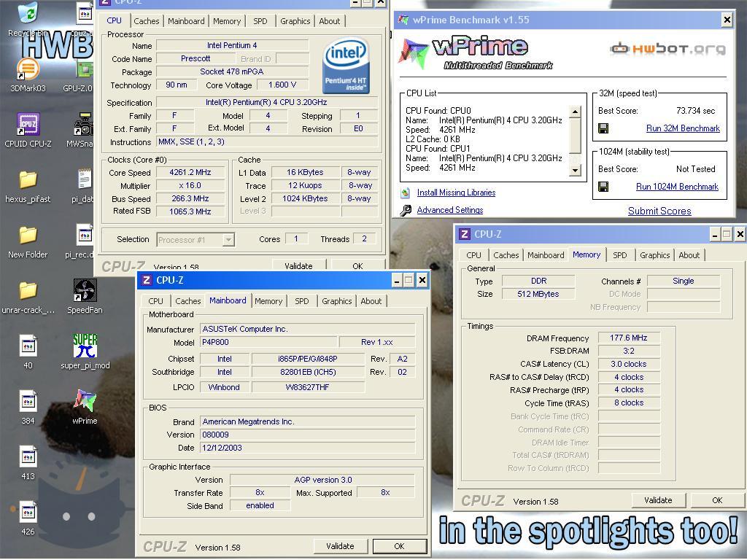Click the Level 2 cache 1024 KBytes value
The width and height of the screenshot is (747, 560).
[x=305, y=198]
